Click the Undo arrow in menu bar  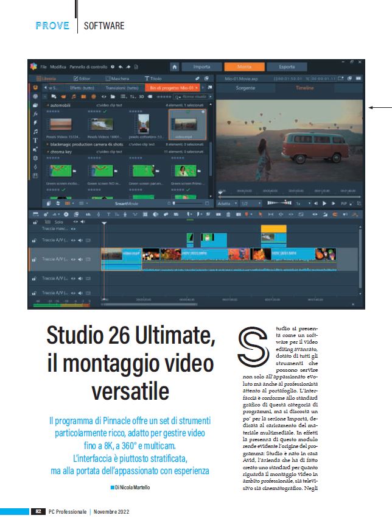pos(121,67)
